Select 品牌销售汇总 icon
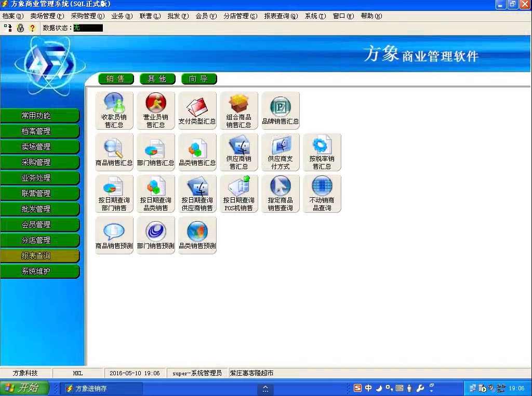Image resolution: width=532 pixels, height=396 pixels. point(280,110)
